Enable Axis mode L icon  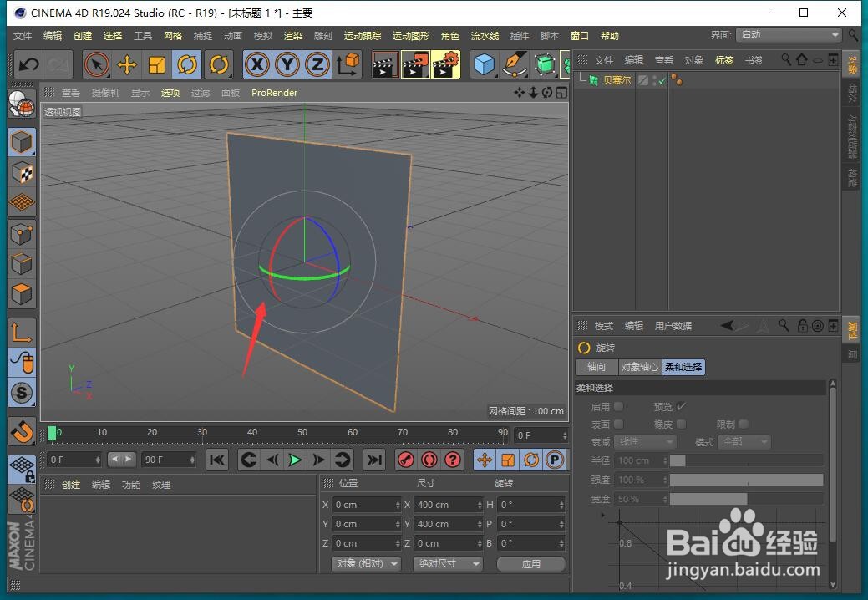pos(23,333)
